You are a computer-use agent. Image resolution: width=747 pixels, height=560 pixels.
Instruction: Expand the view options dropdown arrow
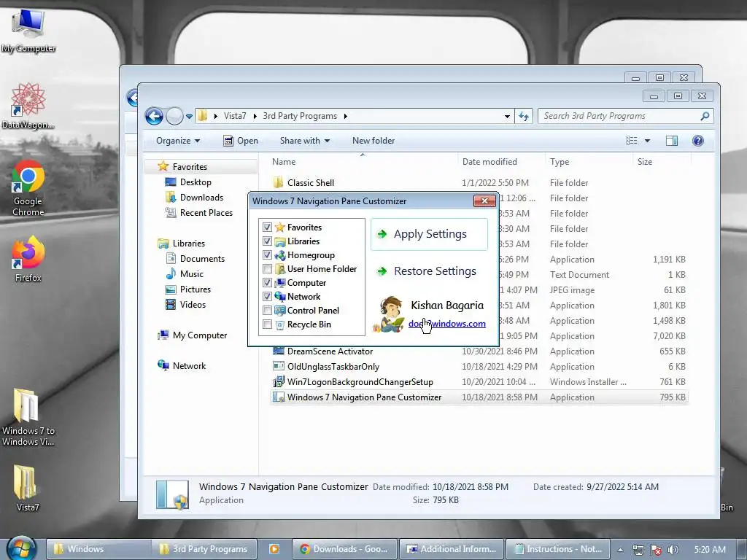tap(647, 141)
